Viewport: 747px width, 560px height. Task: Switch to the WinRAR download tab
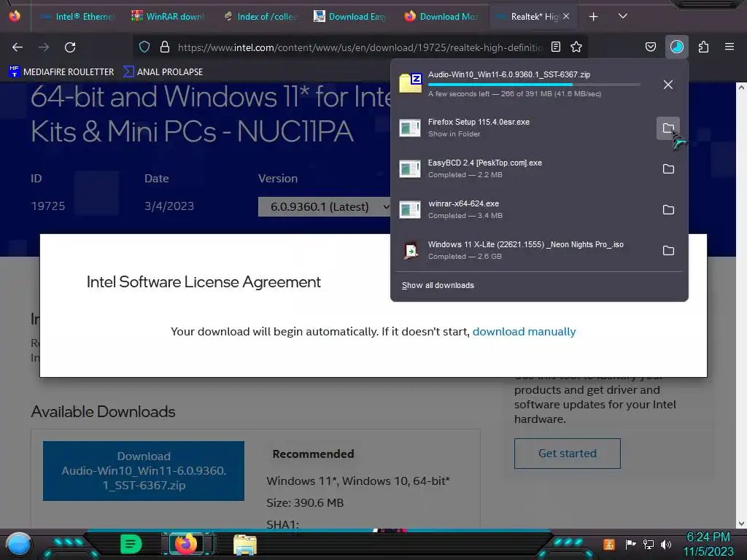(x=168, y=16)
